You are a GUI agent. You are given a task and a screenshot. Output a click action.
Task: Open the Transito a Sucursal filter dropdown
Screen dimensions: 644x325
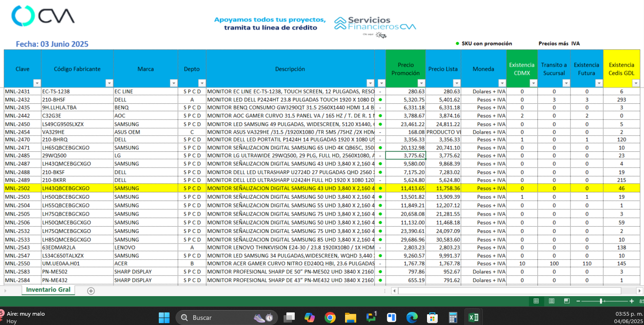[566, 83]
